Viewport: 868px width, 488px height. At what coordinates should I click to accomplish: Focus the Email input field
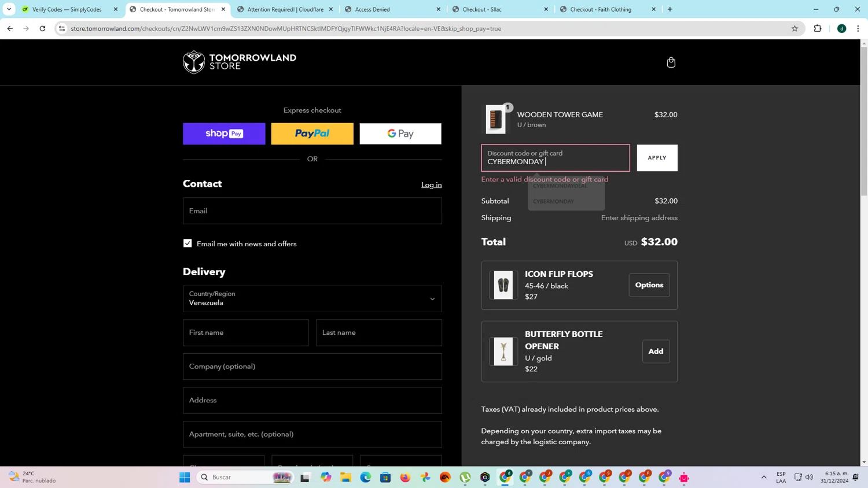pyautogui.click(x=312, y=211)
